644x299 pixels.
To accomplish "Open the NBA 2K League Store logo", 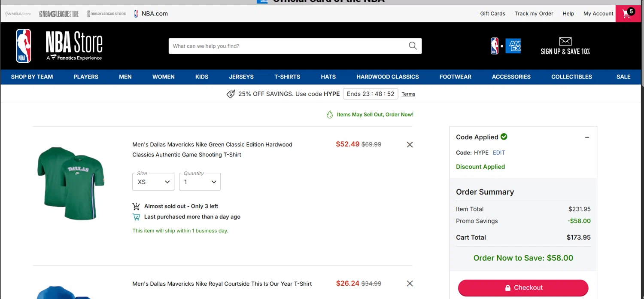I will coord(106,14).
